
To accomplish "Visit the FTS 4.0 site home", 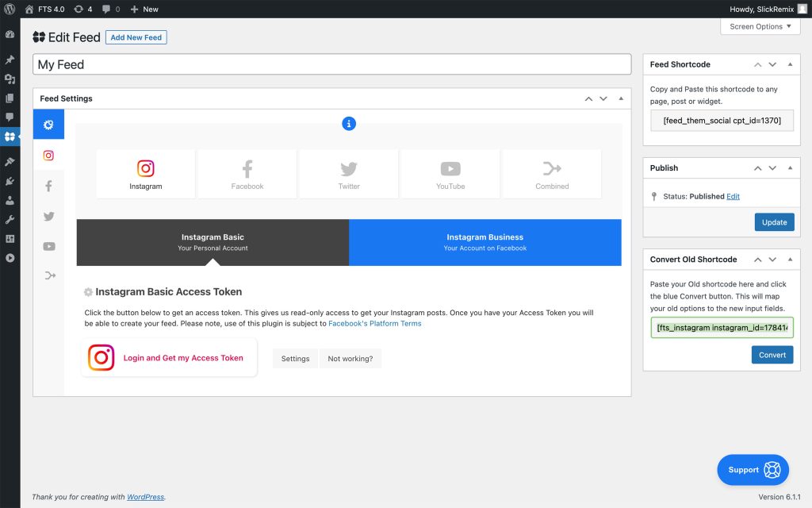I will pos(44,9).
